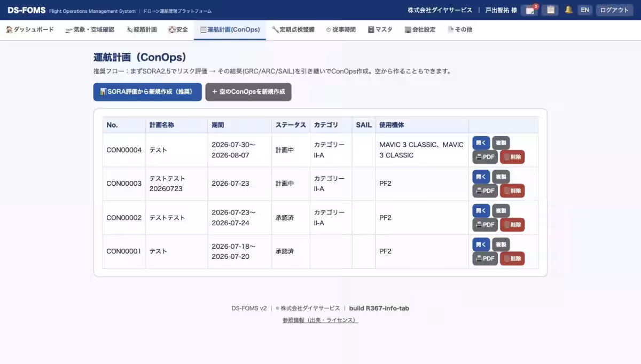Viewport: 641px width, 364px height.
Task: Click build R367-info-tab text in footer
Action: (379, 308)
